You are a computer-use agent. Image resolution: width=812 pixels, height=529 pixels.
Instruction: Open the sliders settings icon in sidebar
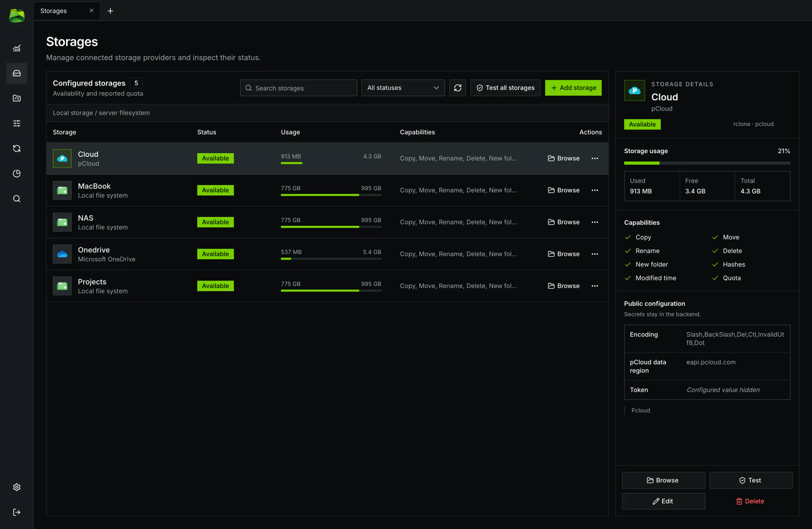16,123
